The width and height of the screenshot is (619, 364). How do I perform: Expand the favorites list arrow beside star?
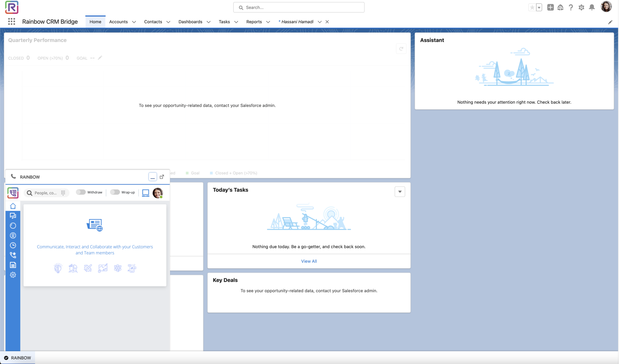(539, 7)
